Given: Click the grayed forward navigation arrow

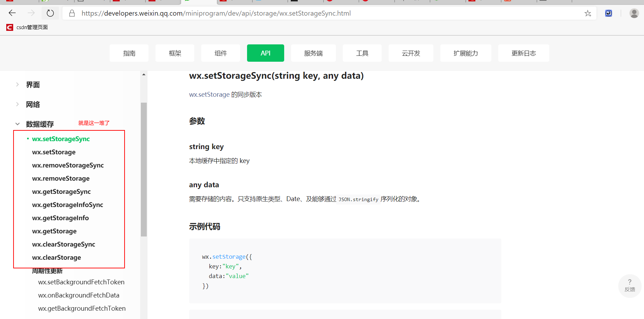Looking at the screenshot, I should tap(31, 13).
